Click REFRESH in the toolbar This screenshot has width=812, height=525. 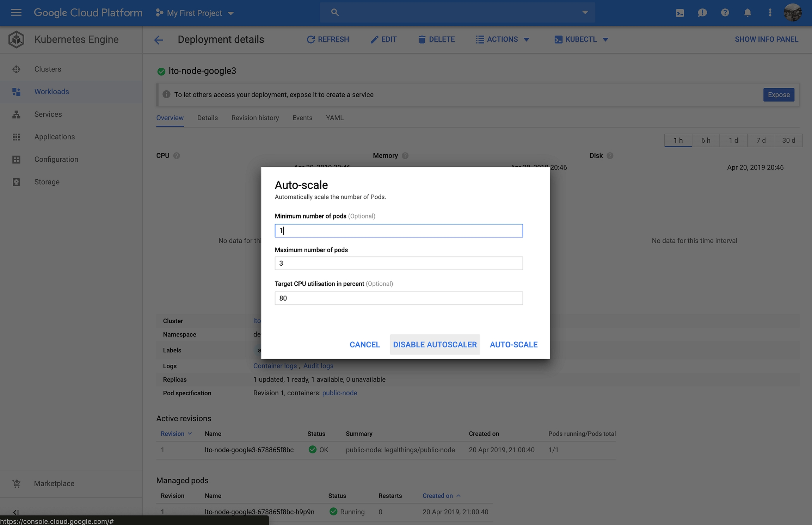(328, 39)
